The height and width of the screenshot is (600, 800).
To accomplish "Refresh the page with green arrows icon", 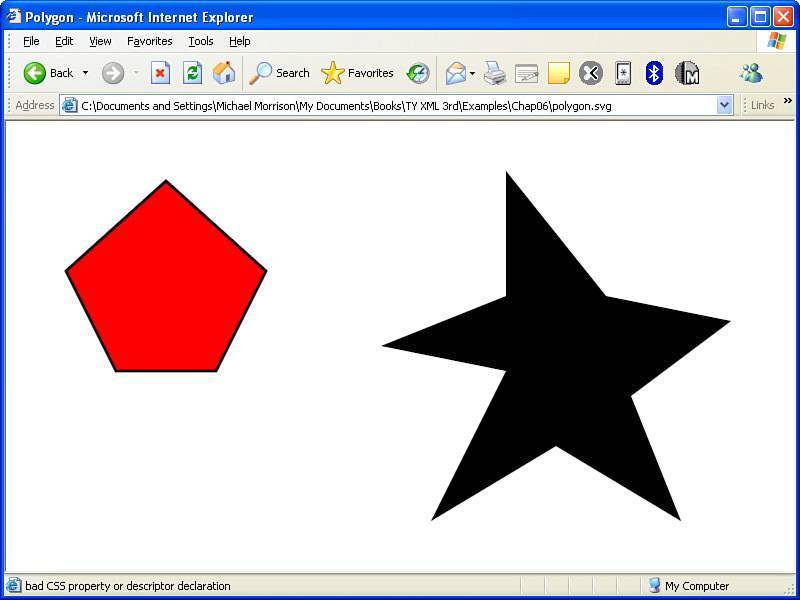I will point(192,73).
